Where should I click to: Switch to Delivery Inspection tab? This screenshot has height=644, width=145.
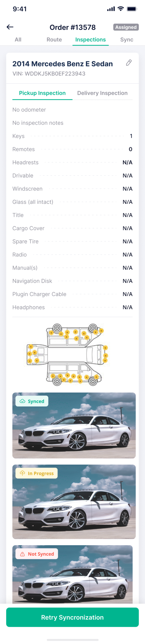click(x=102, y=93)
